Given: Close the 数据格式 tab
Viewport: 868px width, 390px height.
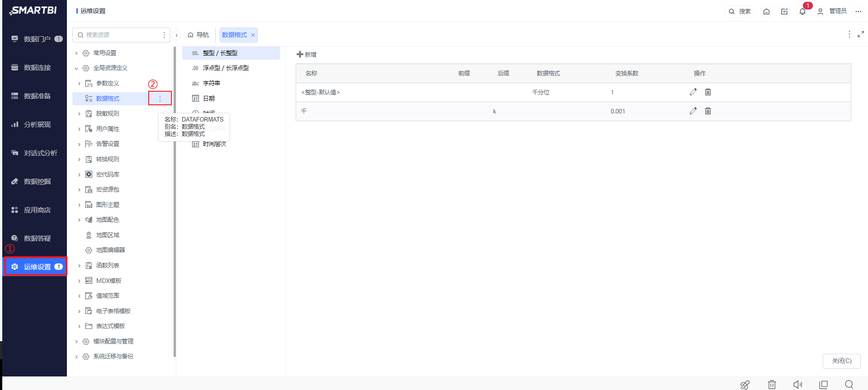Looking at the screenshot, I should pyautogui.click(x=253, y=35).
